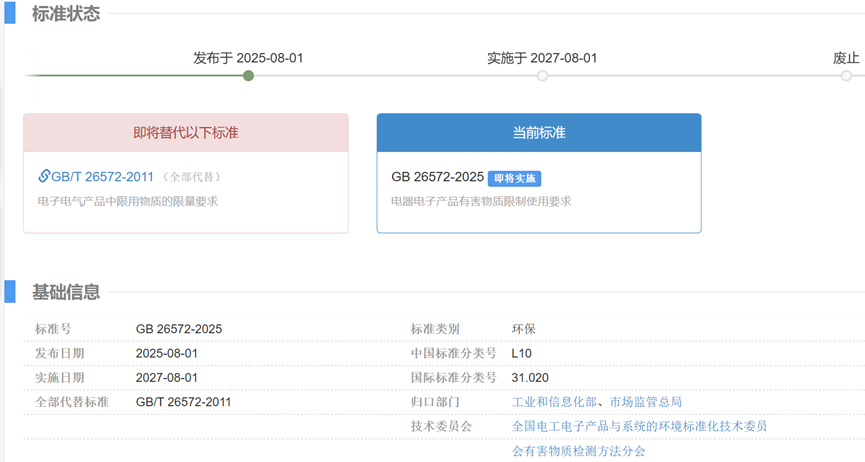
Task: Click the 即将替代以下标准 card header
Action: click(x=186, y=132)
